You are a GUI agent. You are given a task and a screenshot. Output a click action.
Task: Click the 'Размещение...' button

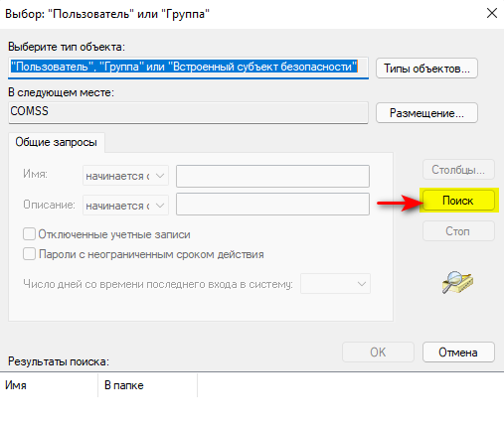pyautogui.click(x=426, y=113)
